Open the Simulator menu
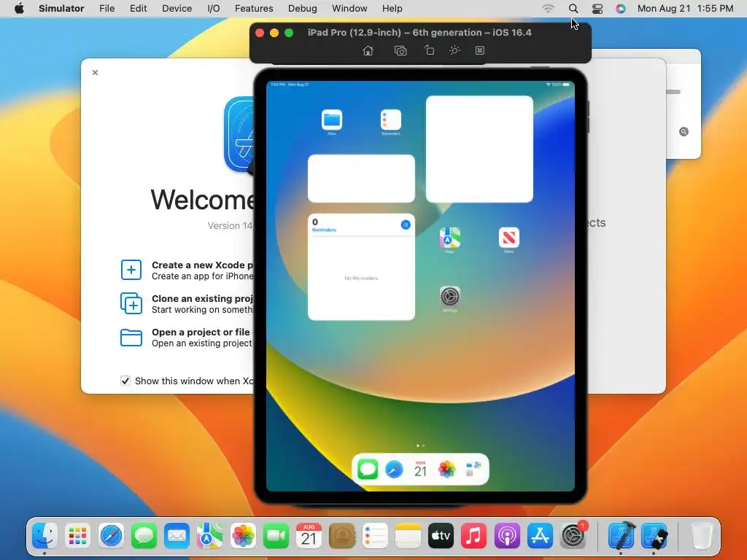Screen dimensions: 747x560 coord(61,8)
